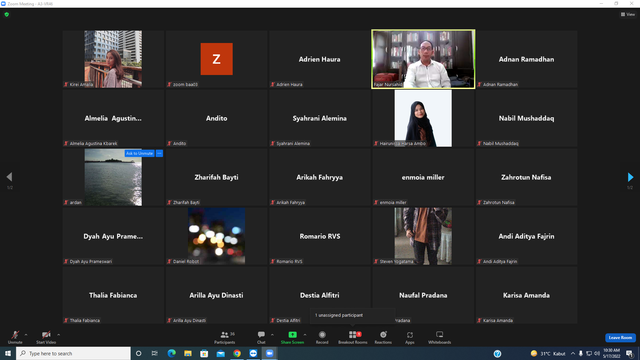This screenshot has width=640, height=360.
Task: Open share screen options arrow
Action: pos(305,335)
